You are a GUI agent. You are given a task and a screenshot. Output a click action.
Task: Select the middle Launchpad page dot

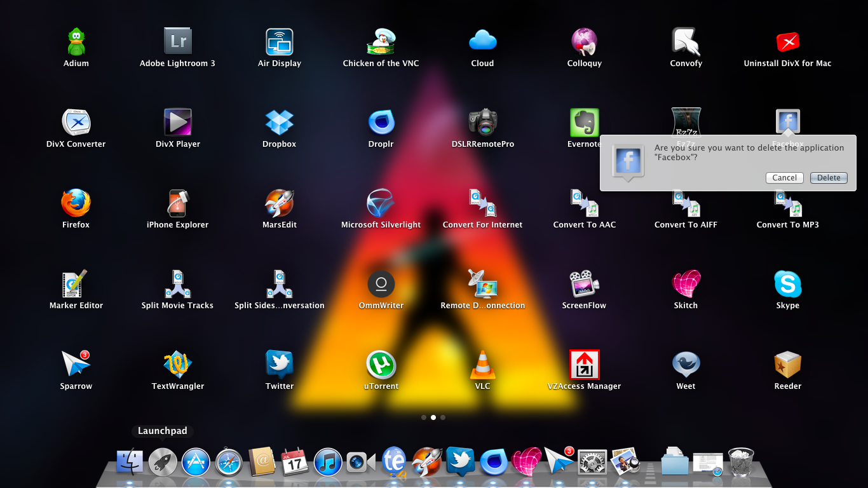click(433, 417)
